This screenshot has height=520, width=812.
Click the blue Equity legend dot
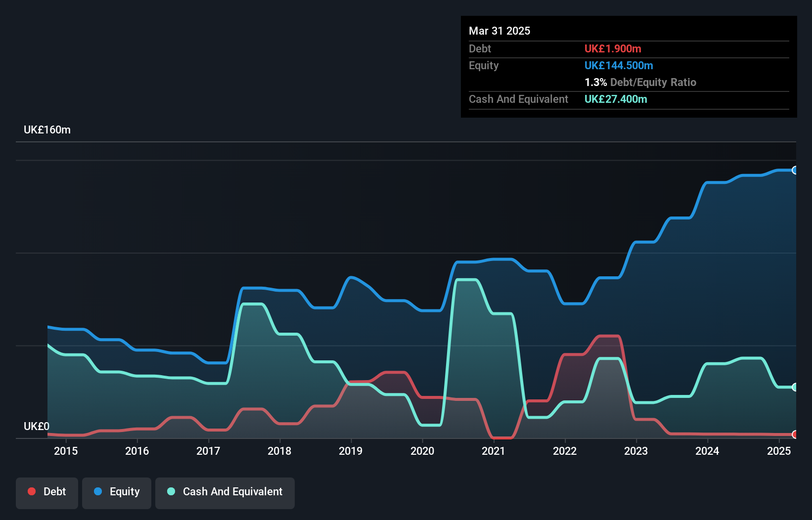[98, 491]
